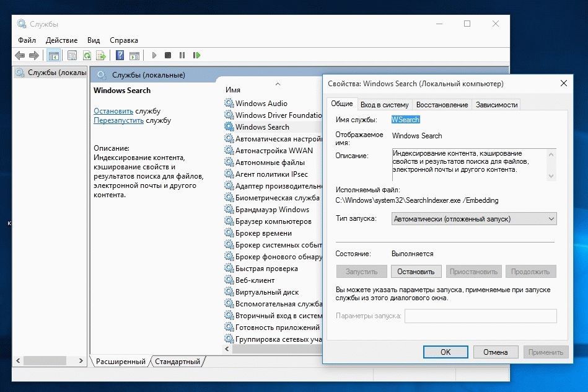Click description box scroll down arrow
The height and width of the screenshot is (392, 588).
(x=551, y=176)
